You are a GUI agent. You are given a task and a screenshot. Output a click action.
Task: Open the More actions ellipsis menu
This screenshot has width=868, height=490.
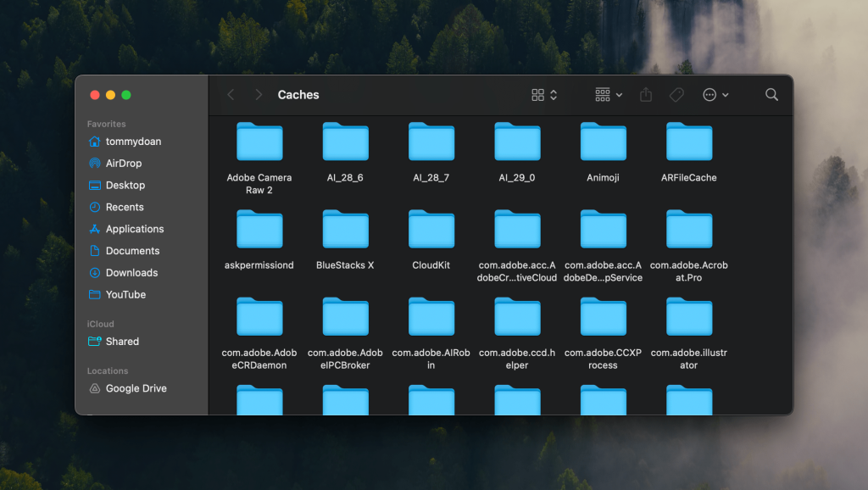pyautogui.click(x=715, y=95)
